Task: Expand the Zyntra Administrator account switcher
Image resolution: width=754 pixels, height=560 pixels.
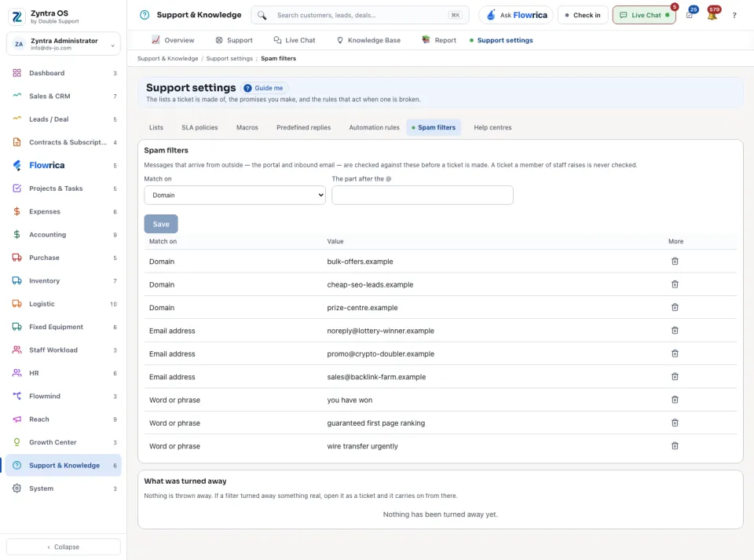Action: click(x=64, y=44)
